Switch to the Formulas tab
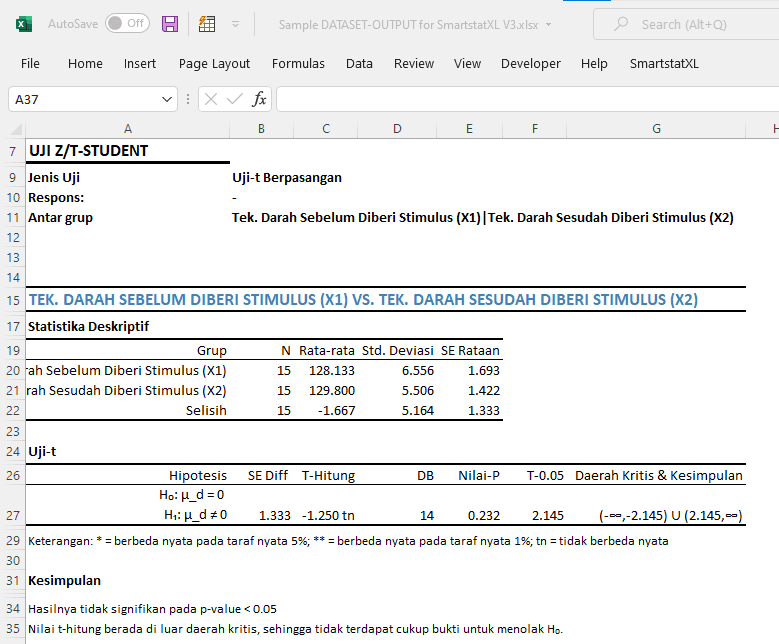The width and height of the screenshot is (779, 644). pos(298,63)
